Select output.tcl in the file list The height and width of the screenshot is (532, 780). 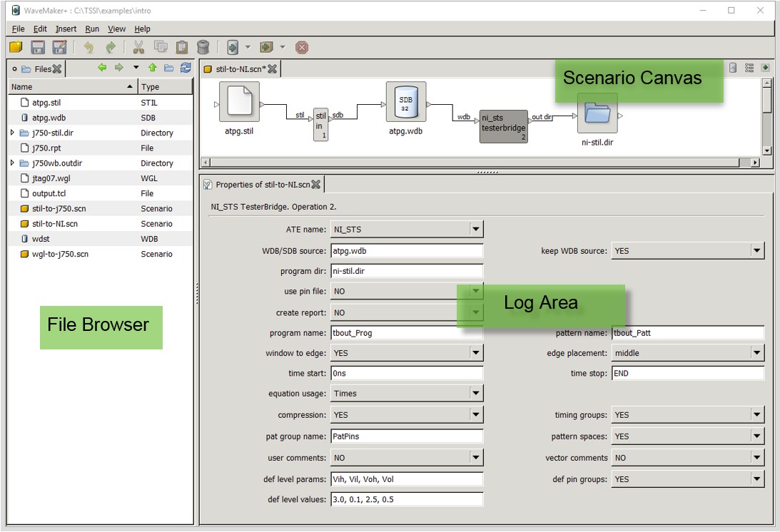point(101,193)
